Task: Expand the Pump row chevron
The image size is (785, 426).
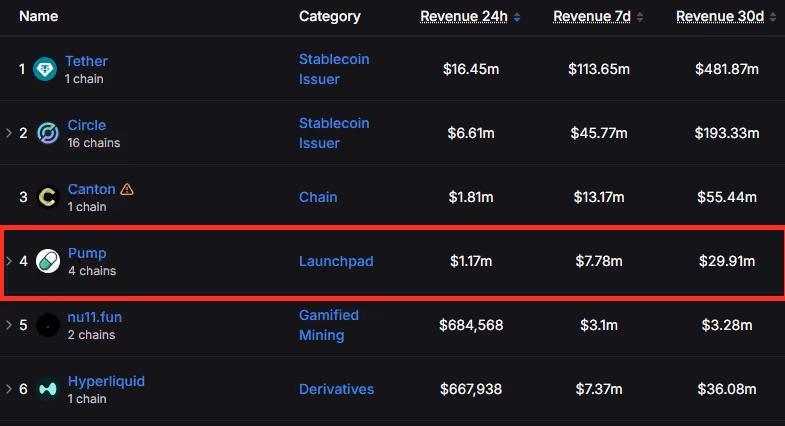Action: click(x=9, y=261)
